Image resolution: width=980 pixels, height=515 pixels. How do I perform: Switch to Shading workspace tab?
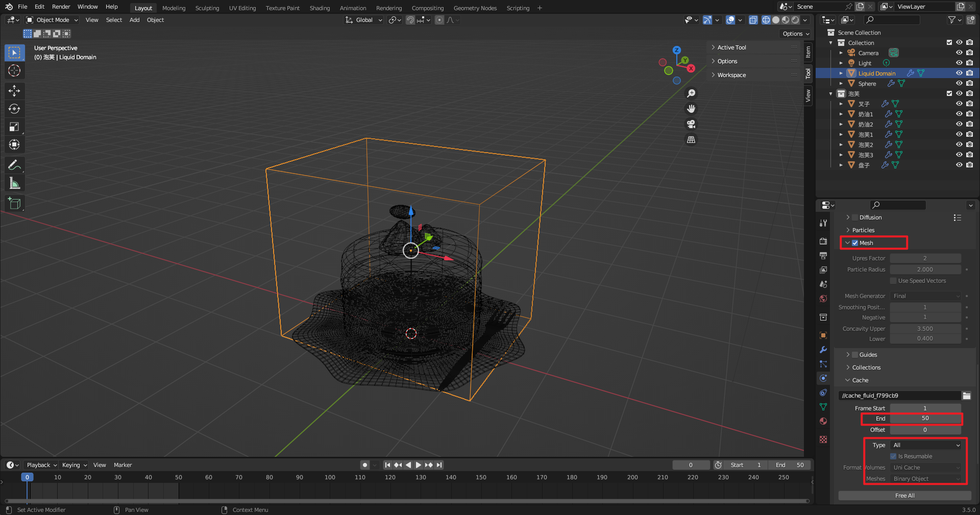pyautogui.click(x=320, y=8)
